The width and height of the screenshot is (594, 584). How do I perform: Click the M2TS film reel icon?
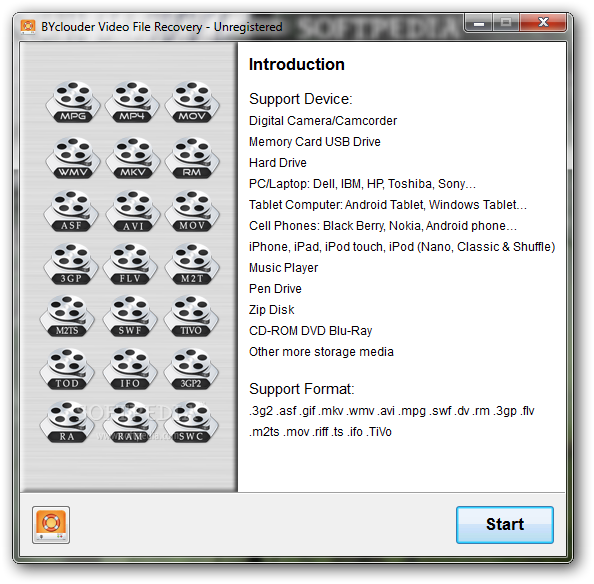[67, 317]
